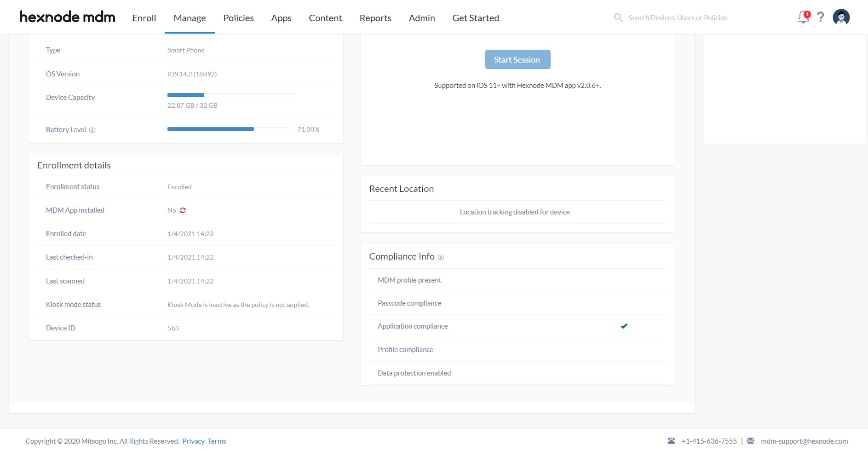Click 'Location tracking disabled for device' text
The image size is (868, 451).
click(x=515, y=212)
